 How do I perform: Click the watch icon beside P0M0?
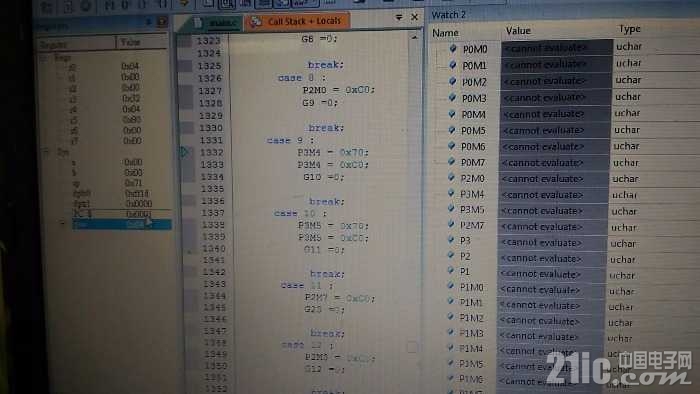pyautogui.click(x=453, y=48)
